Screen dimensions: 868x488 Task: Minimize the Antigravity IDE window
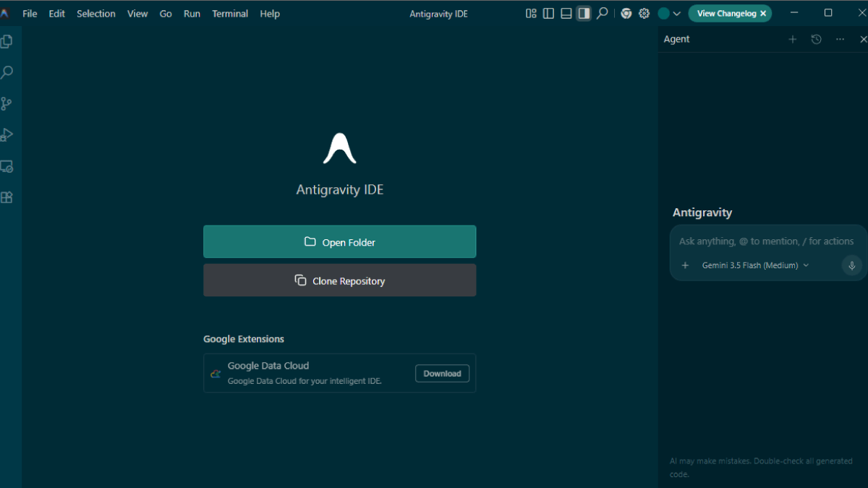(794, 13)
